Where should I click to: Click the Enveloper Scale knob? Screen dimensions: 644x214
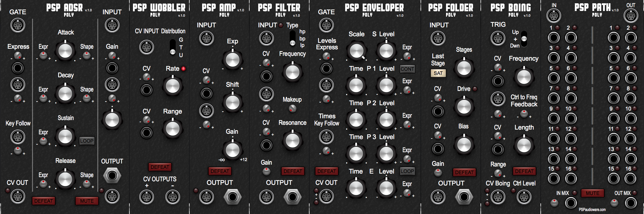pyautogui.click(x=357, y=51)
